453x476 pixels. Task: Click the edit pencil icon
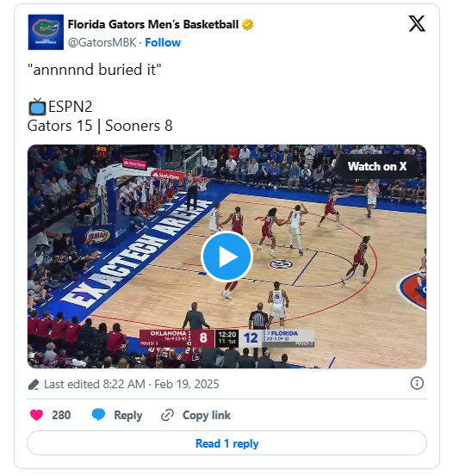pyautogui.click(x=34, y=384)
